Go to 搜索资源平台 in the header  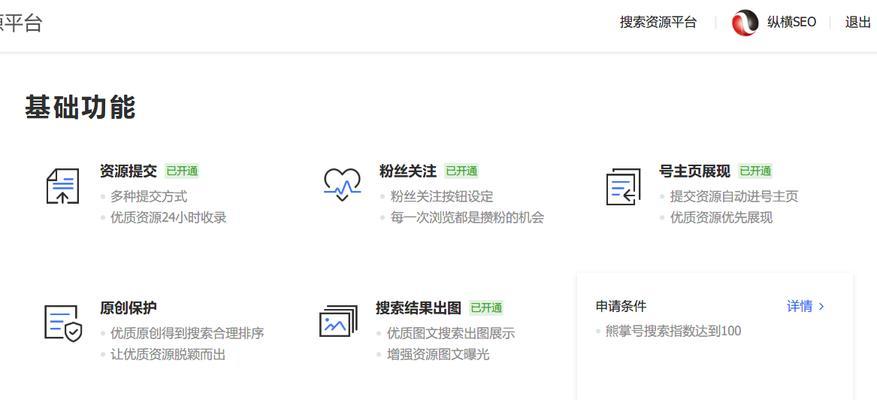pyautogui.click(x=658, y=22)
